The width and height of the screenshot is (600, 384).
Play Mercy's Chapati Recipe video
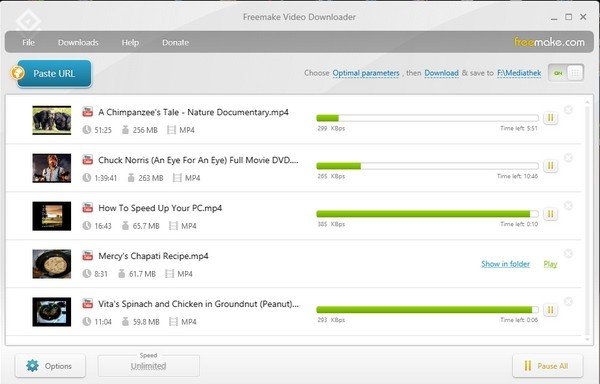tap(550, 264)
